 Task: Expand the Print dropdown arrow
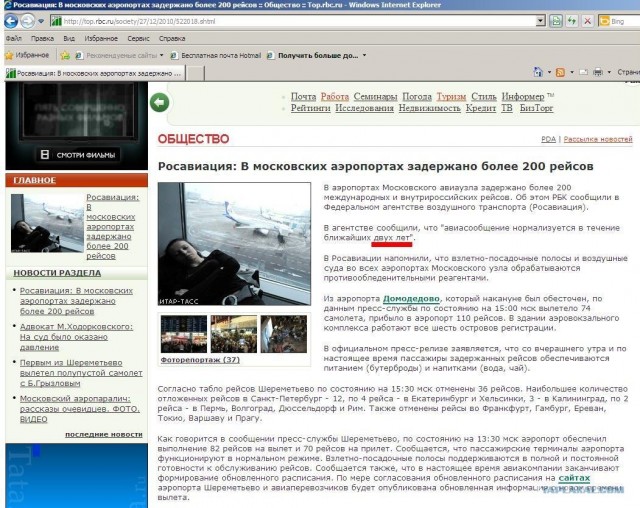point(609,72)
